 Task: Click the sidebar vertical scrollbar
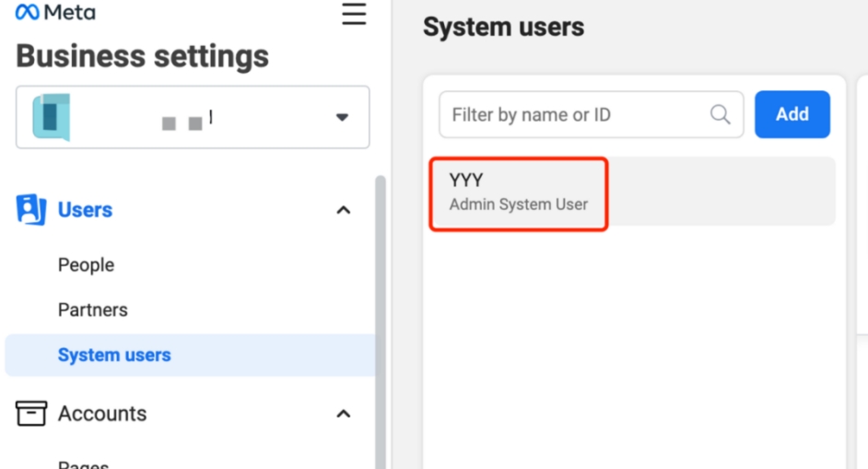pyautogui.click(x=381, y=322)
